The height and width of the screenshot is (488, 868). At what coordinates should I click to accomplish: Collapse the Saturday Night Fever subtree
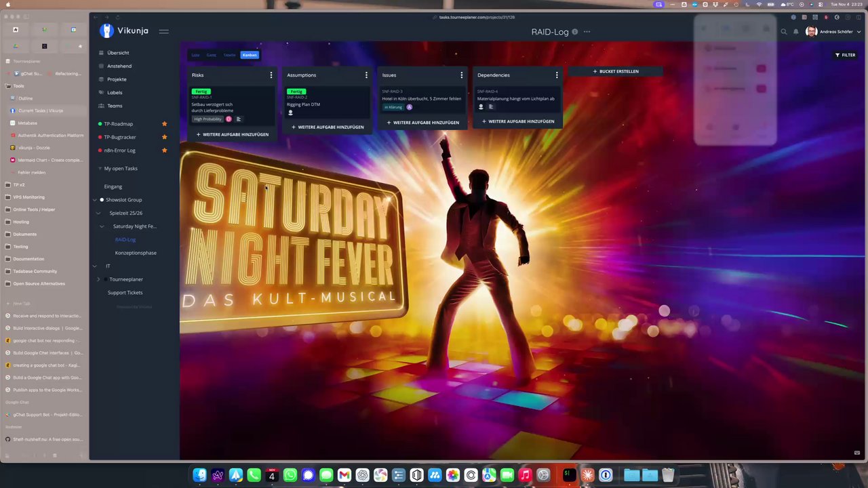[x=102, y=226]
